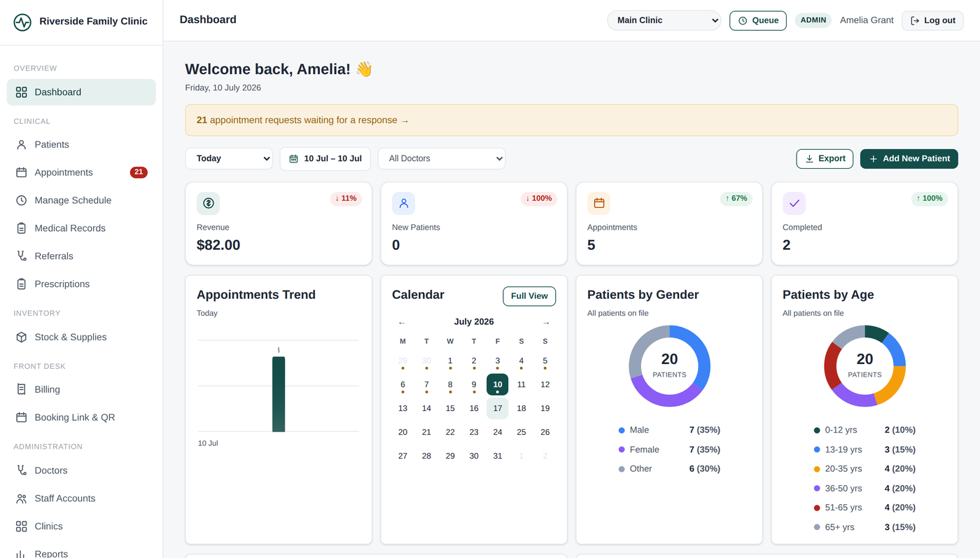Screen dimensions: 980x558
Task: Click the Patients person icon in the sidebar
Action: (x=22, y=145)
